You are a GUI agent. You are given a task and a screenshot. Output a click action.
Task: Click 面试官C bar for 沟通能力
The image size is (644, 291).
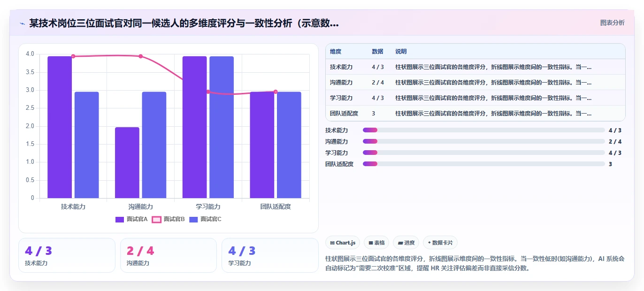[x=154, y=145]
